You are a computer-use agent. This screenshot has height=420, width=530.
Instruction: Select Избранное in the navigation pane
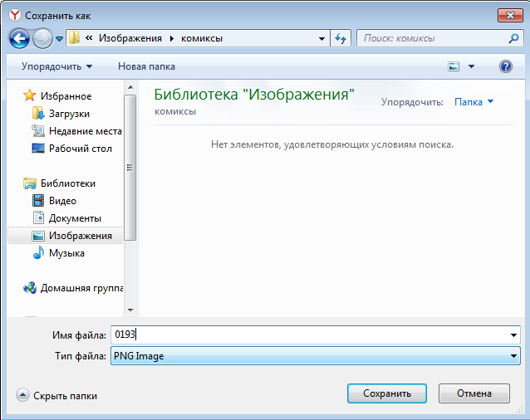[x=66, y=96]
